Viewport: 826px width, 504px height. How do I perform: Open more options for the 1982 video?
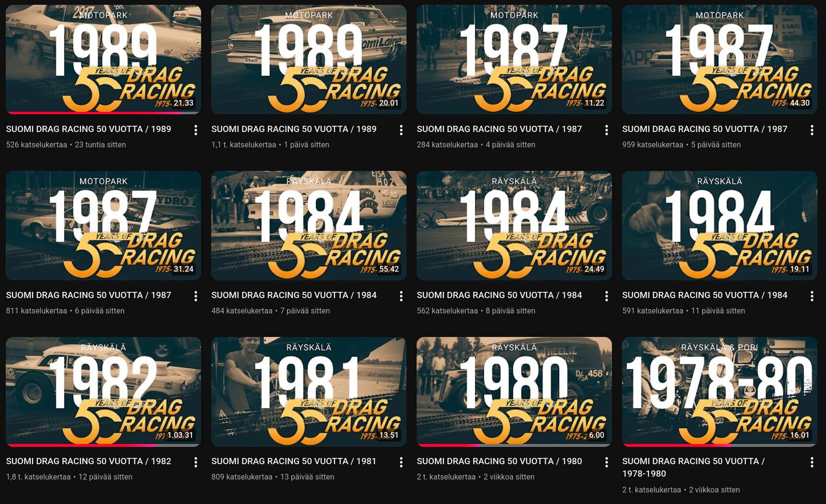195,462
